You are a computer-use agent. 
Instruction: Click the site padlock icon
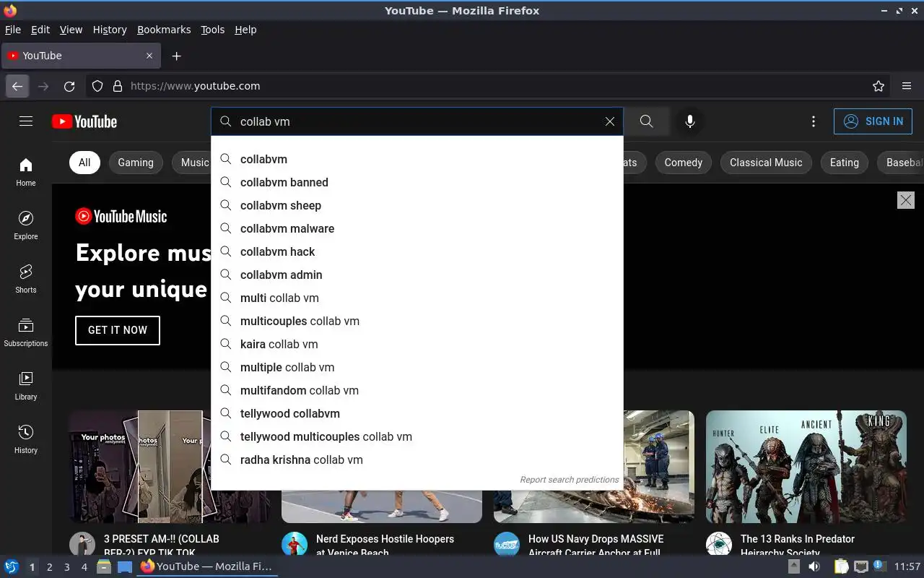coord(118,86)
